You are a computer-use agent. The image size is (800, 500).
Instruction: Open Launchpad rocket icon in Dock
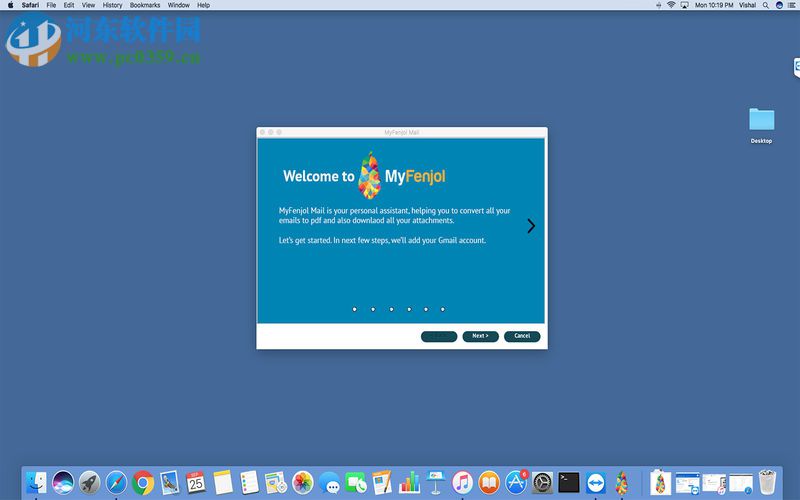pyautogui.click(x=89, y=482)
